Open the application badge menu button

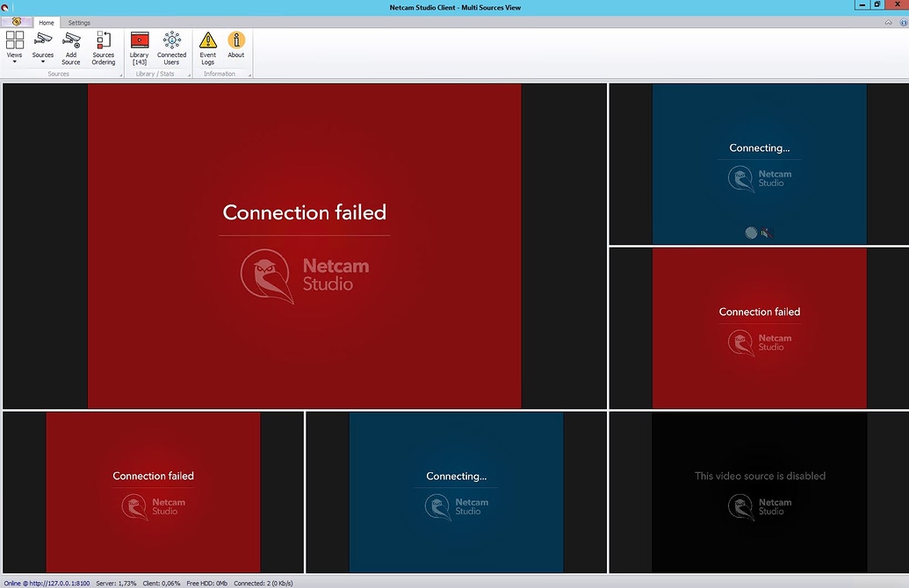pos(17,21)
